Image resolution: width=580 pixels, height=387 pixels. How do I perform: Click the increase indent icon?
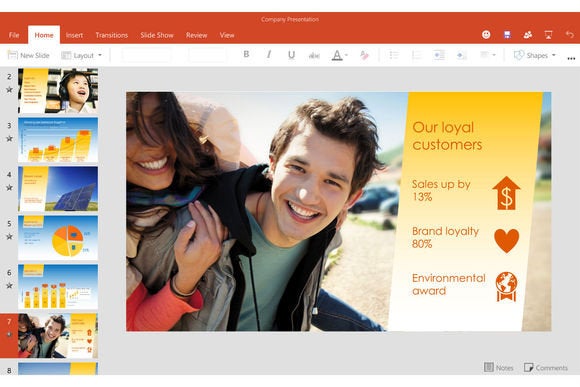point(461,55)
